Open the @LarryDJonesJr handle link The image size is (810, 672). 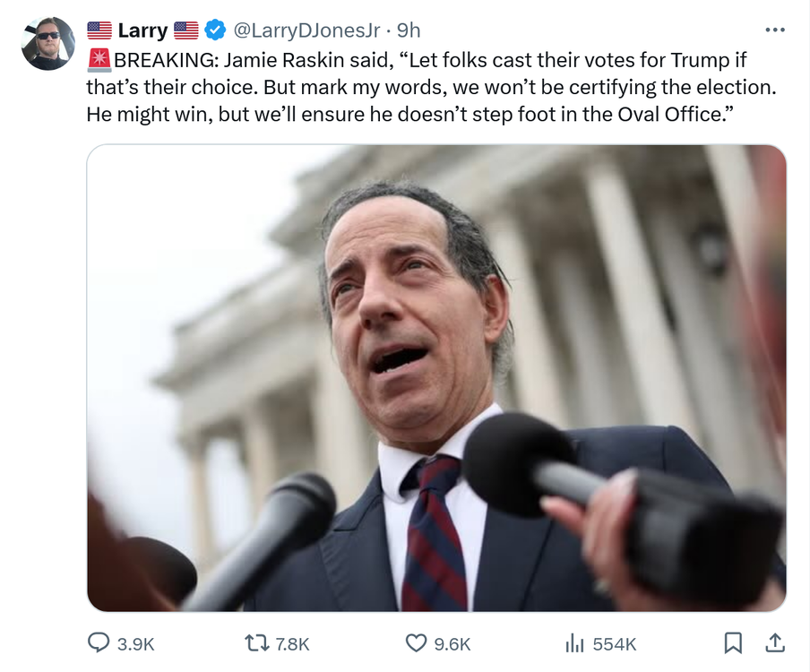click(306, 30)
